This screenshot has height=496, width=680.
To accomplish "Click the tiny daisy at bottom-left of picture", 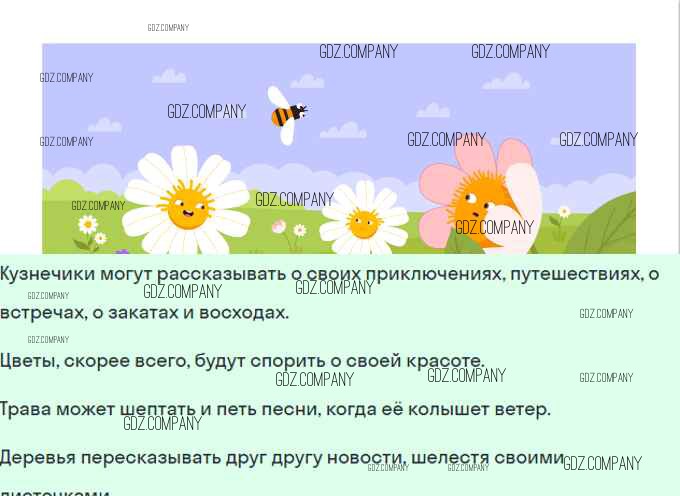I will (89, 225).
